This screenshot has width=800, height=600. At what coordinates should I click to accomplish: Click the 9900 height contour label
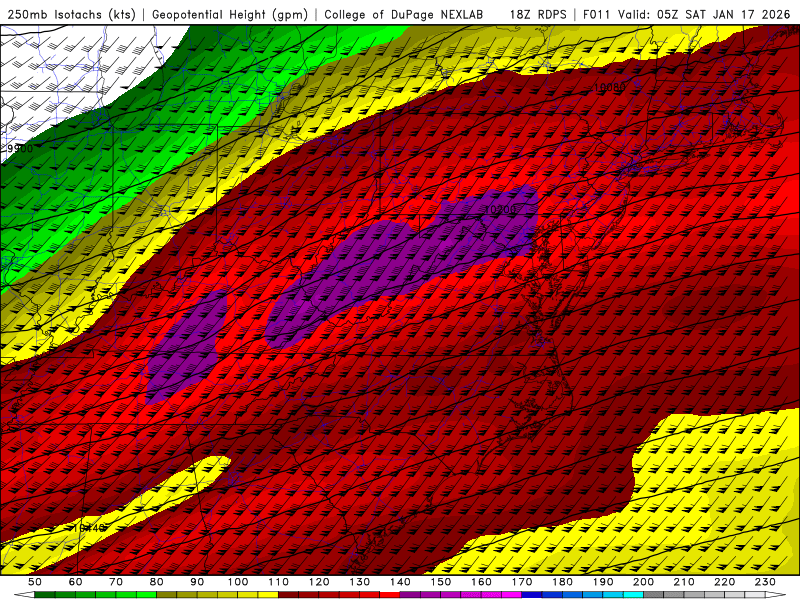pos(20,148)
